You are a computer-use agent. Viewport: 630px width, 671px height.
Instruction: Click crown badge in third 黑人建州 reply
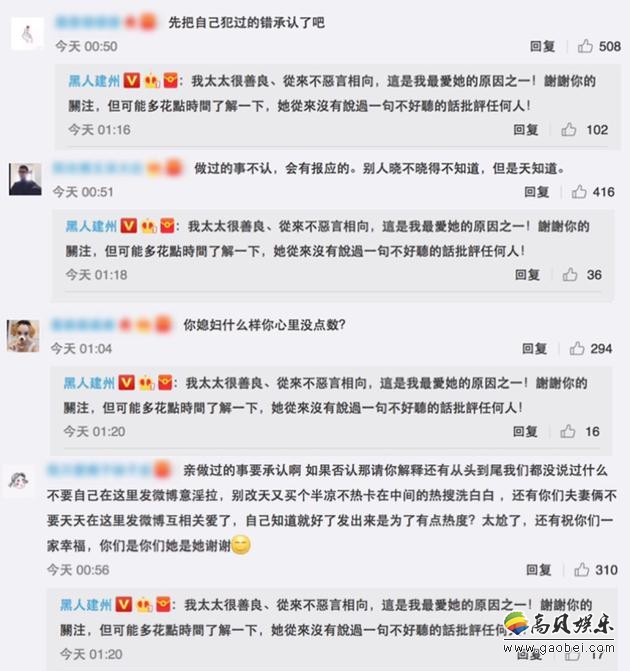[x=146, y=383]
